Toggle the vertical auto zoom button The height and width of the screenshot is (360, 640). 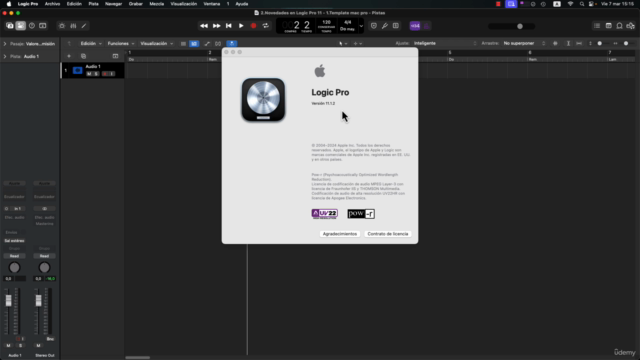[568, 43]
